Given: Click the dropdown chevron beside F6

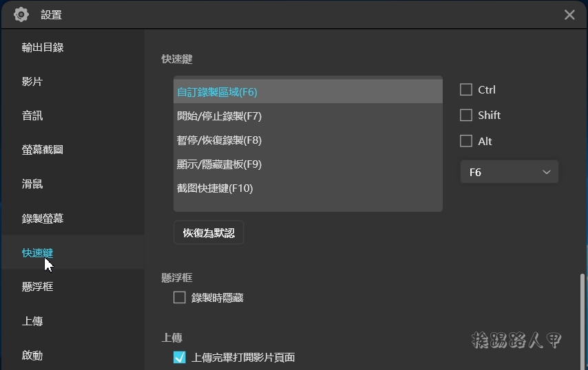Looking at the screenshot, I should 547,172.
